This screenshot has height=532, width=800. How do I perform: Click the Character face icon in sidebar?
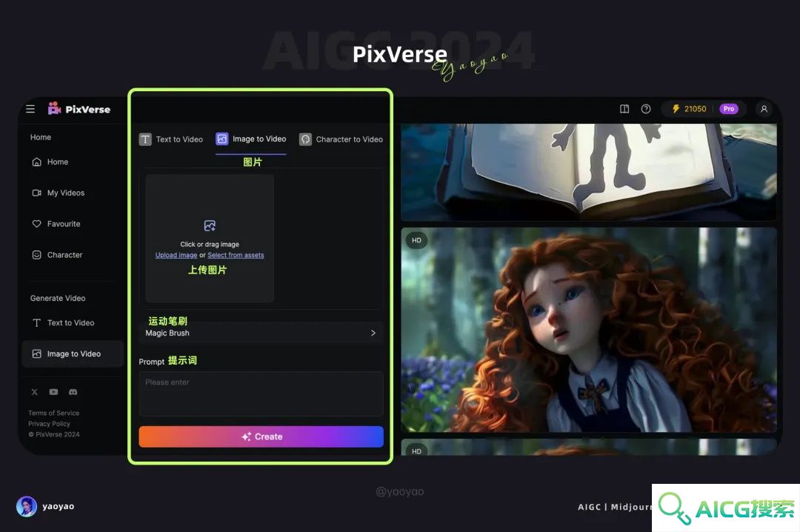pyautogui.click(x=37, y=255)
